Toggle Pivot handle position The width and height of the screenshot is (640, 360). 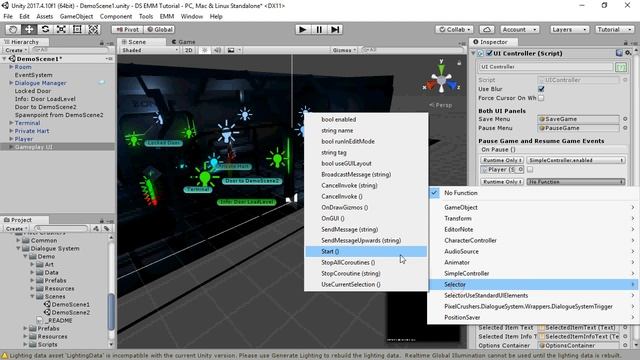pos(127,29)
